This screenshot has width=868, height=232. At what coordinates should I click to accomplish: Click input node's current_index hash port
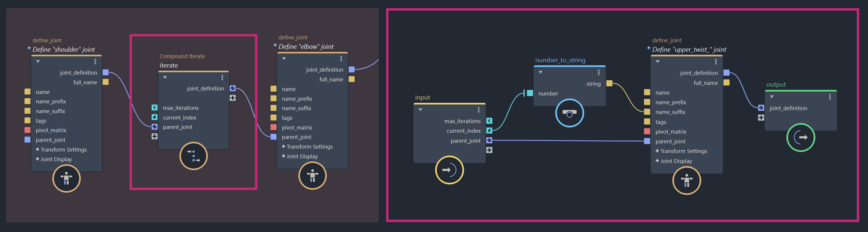489,131
